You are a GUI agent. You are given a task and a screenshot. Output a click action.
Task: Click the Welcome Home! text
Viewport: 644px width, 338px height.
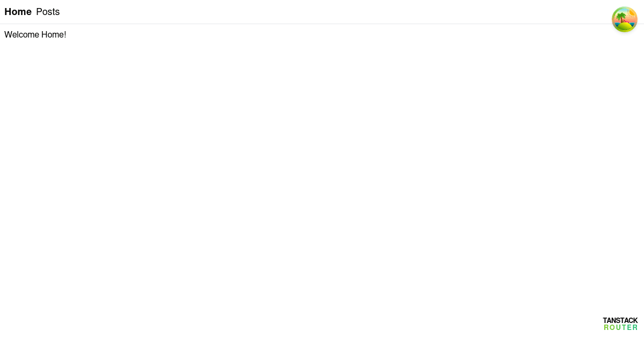[35, 35]
